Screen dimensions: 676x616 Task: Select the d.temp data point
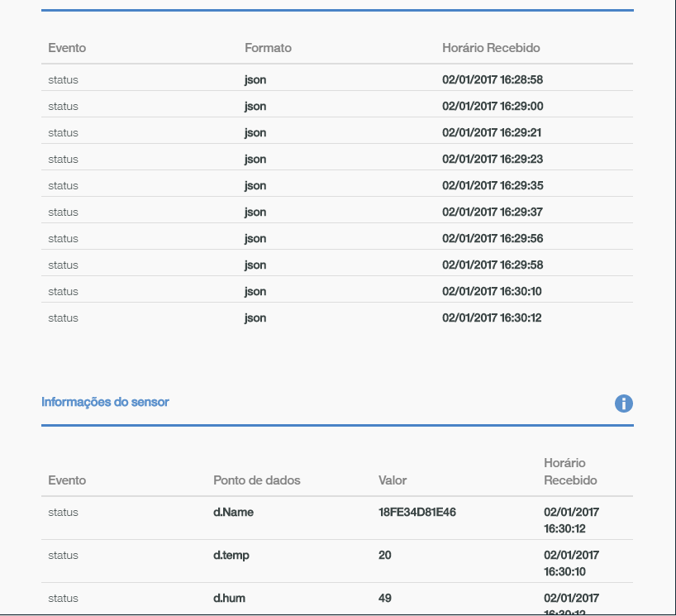231,555
